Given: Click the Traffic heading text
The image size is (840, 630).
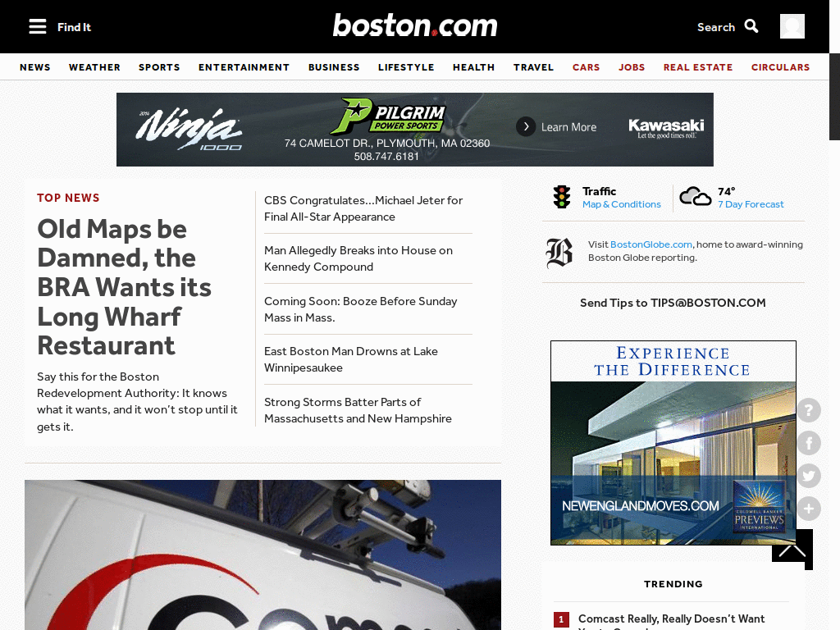Looking at the screenshot, I should 599,191.
